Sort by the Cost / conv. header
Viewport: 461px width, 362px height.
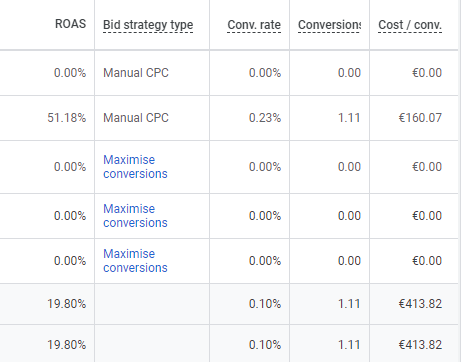(x=410, y=25)
